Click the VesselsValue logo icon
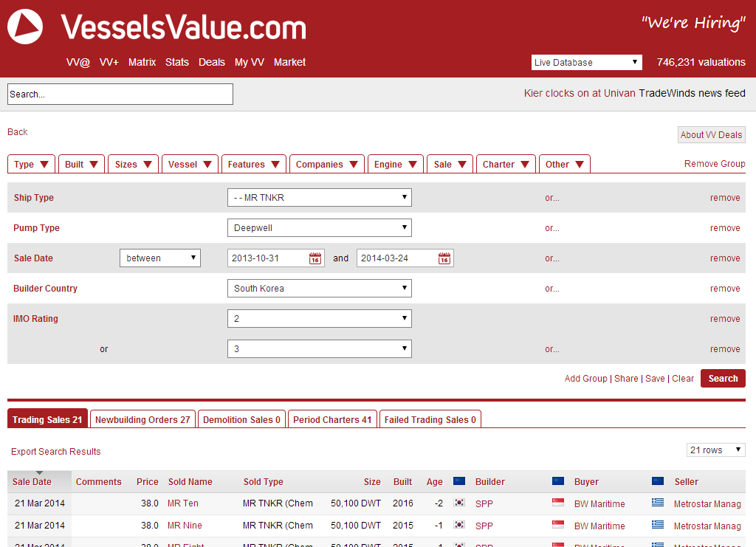This screenshot has height=547, width=756. coord(25,27)
